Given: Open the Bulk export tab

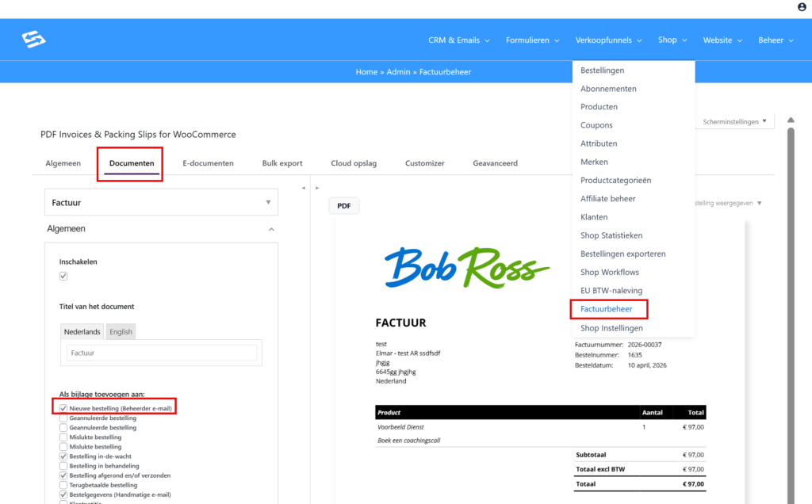Looking at the screenshot, I should click(282, 163).
